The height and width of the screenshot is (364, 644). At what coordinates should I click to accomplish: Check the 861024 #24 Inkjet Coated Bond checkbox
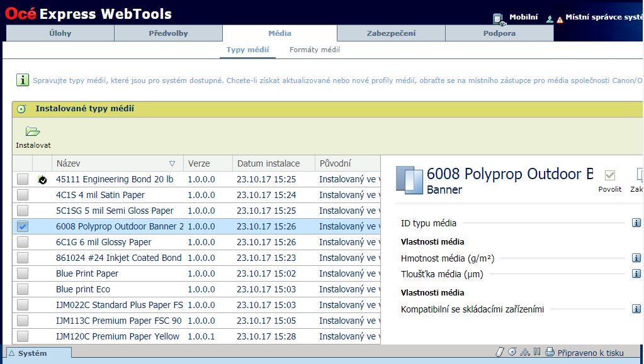pos(23,258)
